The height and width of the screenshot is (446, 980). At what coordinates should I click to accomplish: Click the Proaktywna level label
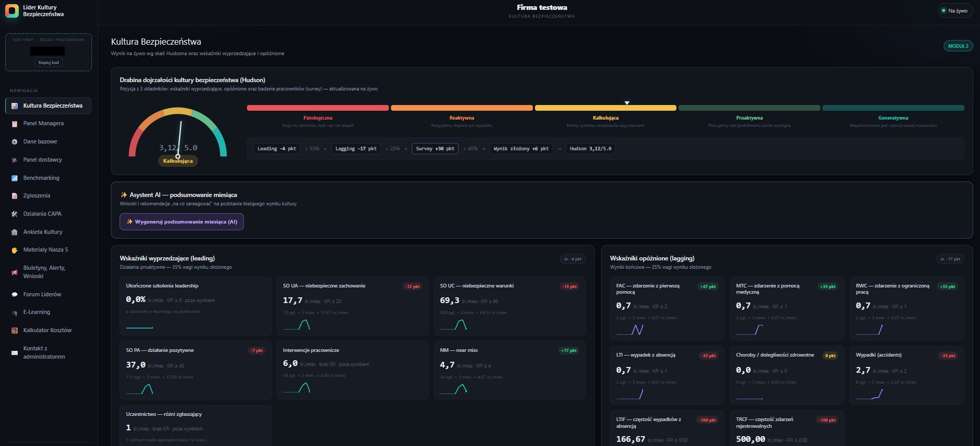pyautogui.click(x=749, y=118)
